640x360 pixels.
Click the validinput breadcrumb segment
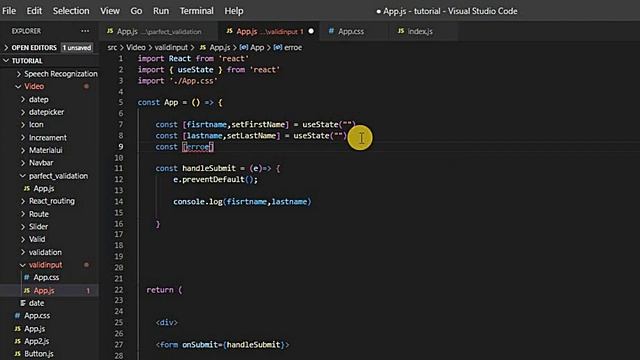click(171, 48)
